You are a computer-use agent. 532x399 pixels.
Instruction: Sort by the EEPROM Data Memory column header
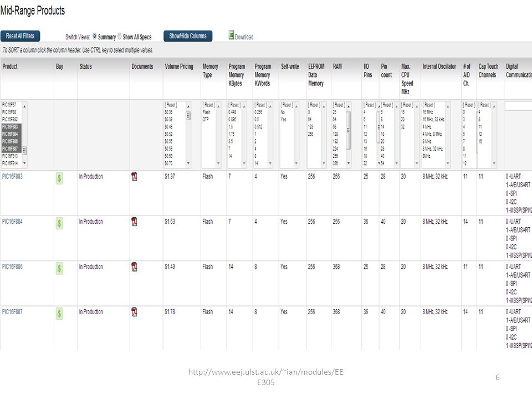click(x=316, y=75)
